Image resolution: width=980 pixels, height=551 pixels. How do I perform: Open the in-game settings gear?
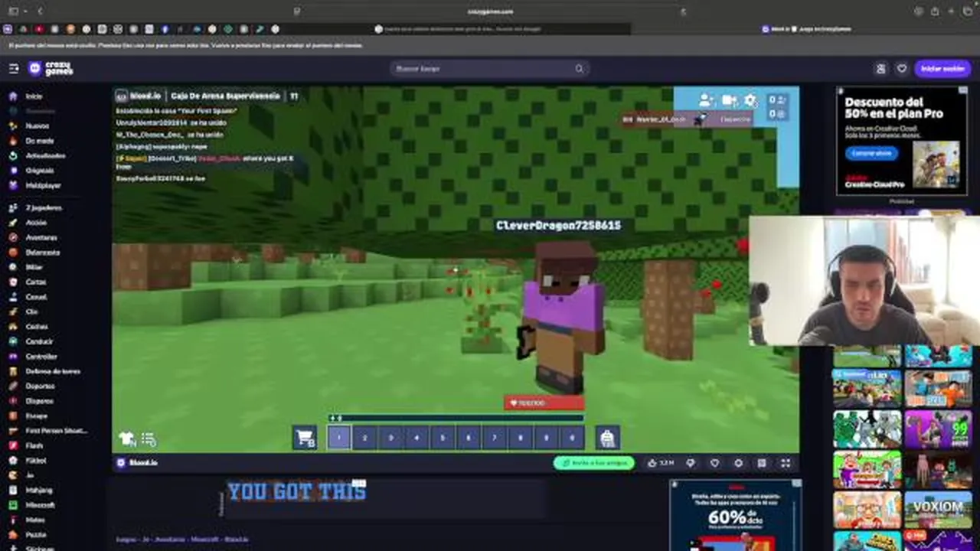750,100
